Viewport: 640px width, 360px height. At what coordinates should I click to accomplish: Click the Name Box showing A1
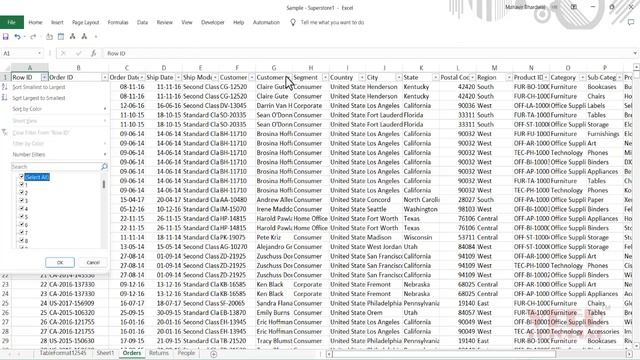[x=19, y=53]
